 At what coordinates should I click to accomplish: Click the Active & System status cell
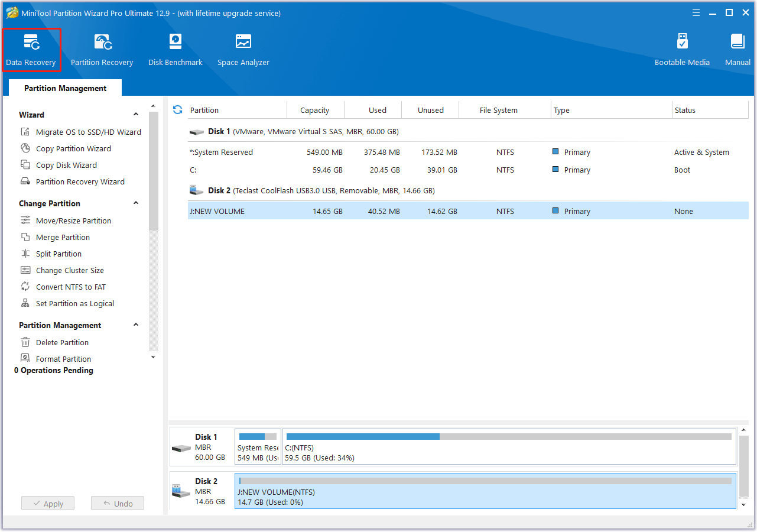701,152
